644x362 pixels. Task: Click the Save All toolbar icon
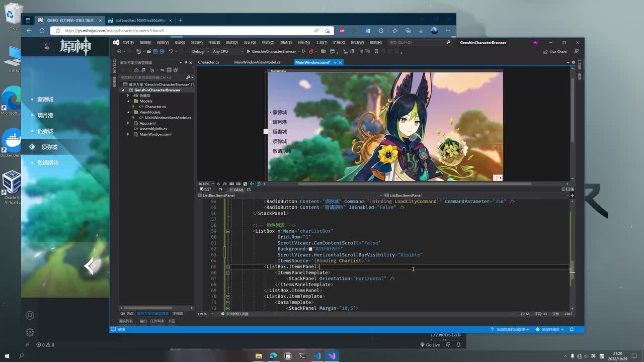tap(162, 51)
